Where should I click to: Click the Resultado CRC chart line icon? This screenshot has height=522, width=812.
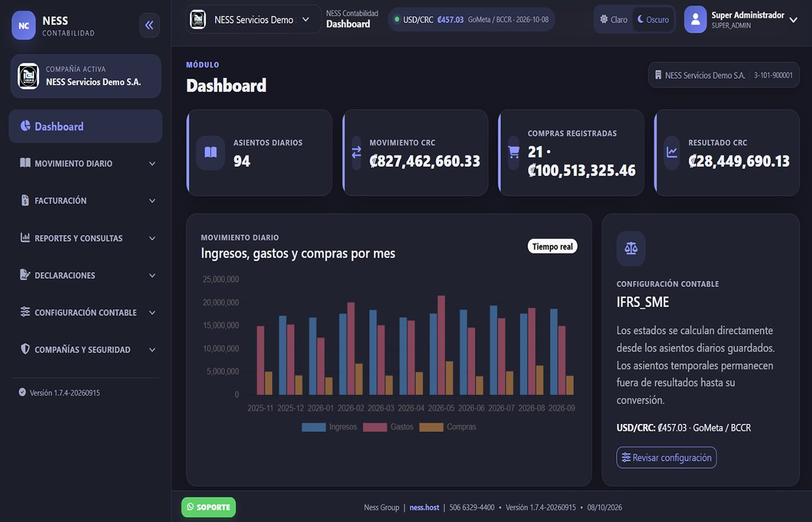(x=672, y=153)
